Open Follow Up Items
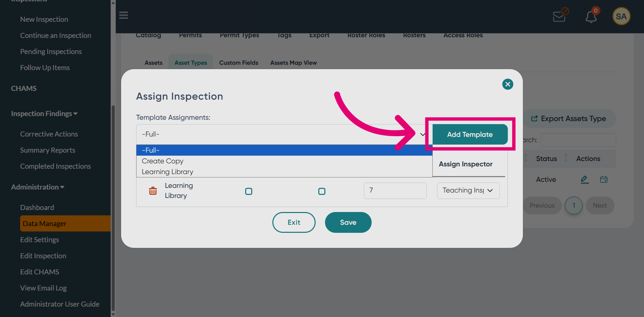Viewport: 644px width, 317px height. (45, 68)
